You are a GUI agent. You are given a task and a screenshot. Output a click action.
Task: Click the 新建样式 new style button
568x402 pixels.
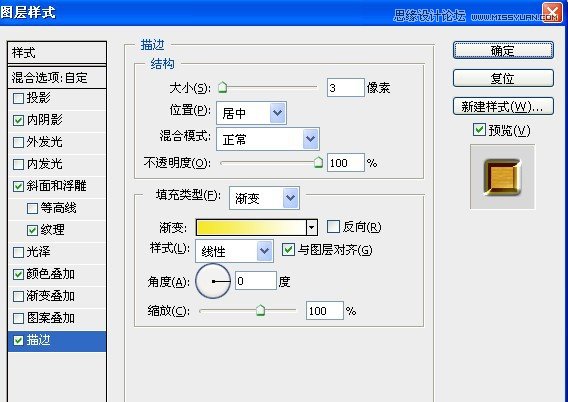click(503, 106)
